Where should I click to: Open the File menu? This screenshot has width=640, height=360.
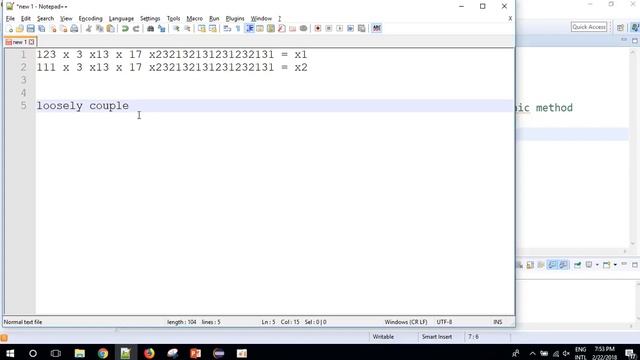[10, 19]
